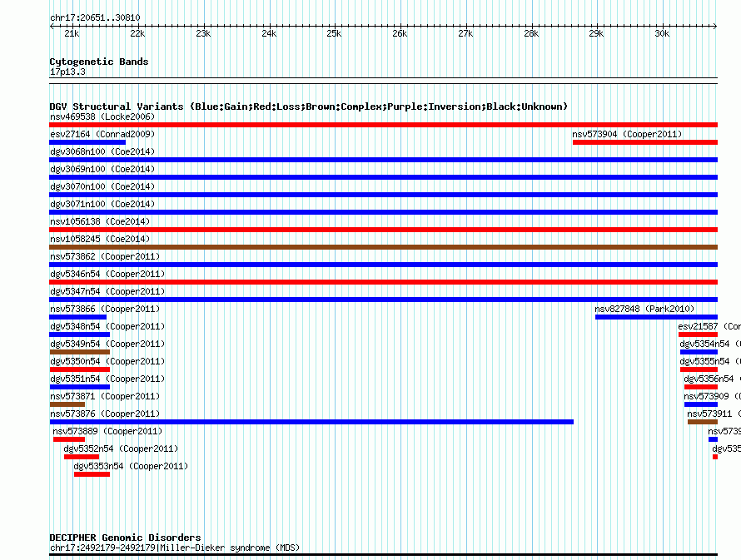
Task: Open the dgv3070n100 (Coe2014) label
Action: 102,186
